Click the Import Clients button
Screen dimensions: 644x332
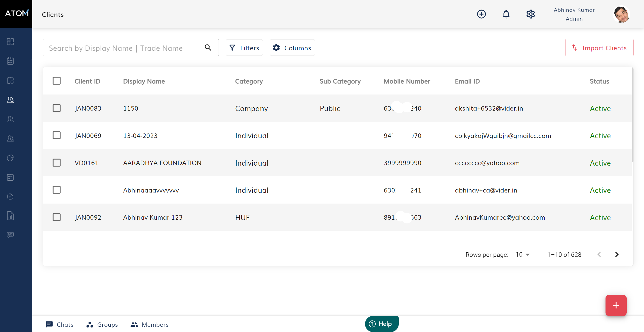point(599,48)
